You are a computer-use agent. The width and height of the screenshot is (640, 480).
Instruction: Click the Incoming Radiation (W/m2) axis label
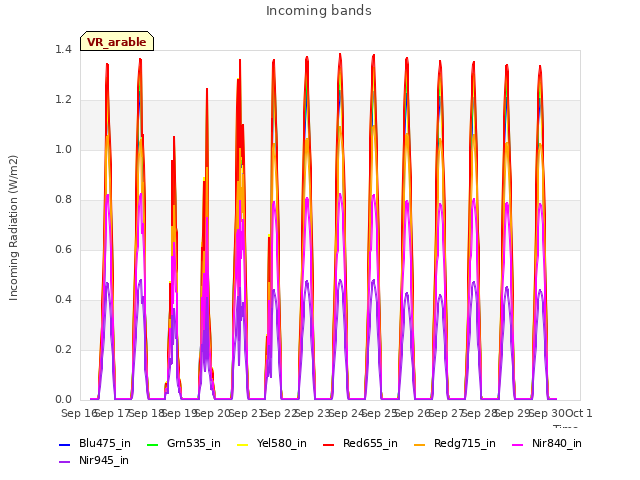click(x=13, y=228)
